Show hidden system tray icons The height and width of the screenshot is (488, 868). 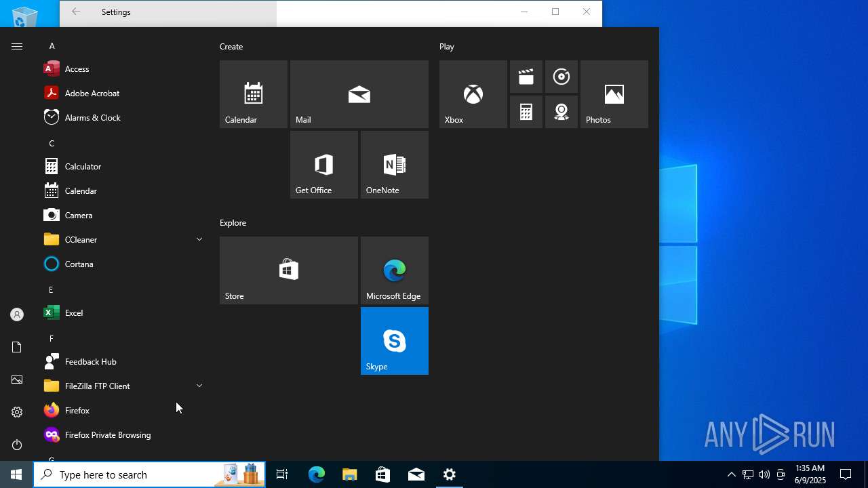731,474
